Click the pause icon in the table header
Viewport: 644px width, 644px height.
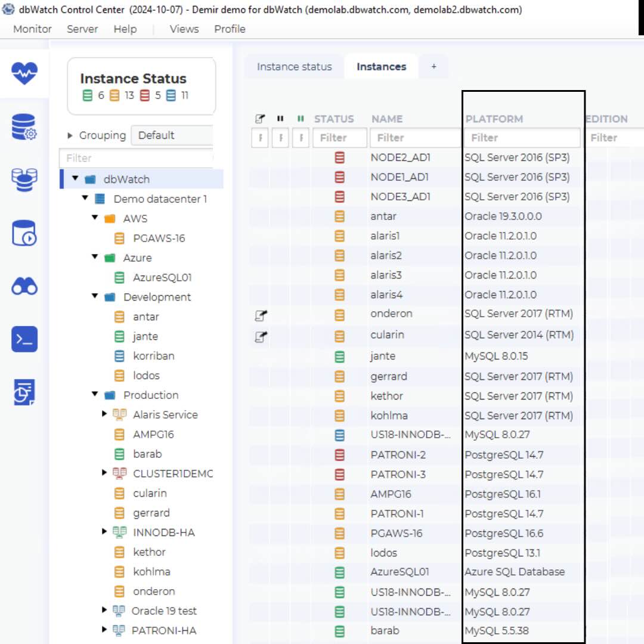click(280, 118)
